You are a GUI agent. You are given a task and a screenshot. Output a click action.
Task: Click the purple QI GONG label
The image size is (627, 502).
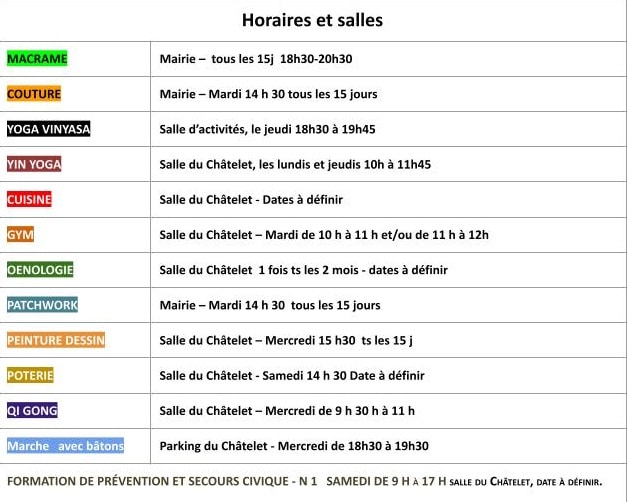[32, 410]
